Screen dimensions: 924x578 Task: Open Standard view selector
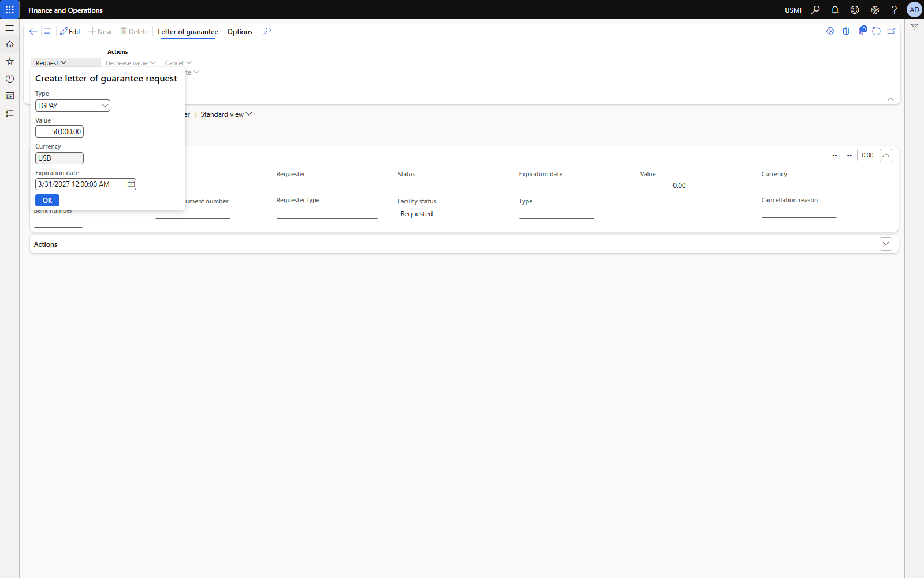click(x=226, y=114)
